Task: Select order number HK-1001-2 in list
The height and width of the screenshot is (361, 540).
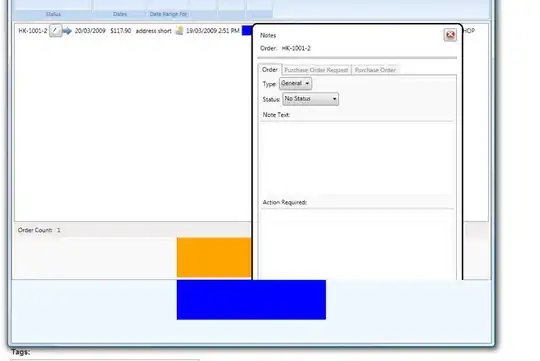Action: (x=33, y=31)
